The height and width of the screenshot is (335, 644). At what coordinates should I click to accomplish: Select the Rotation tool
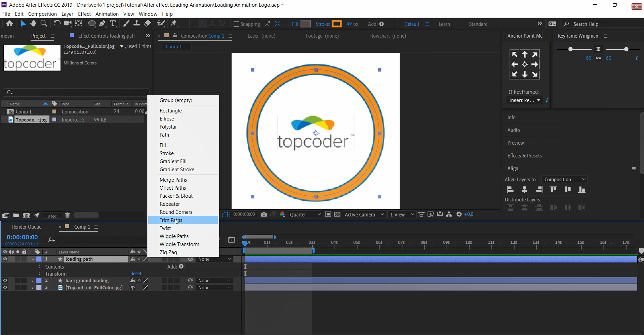click(57, 23)
